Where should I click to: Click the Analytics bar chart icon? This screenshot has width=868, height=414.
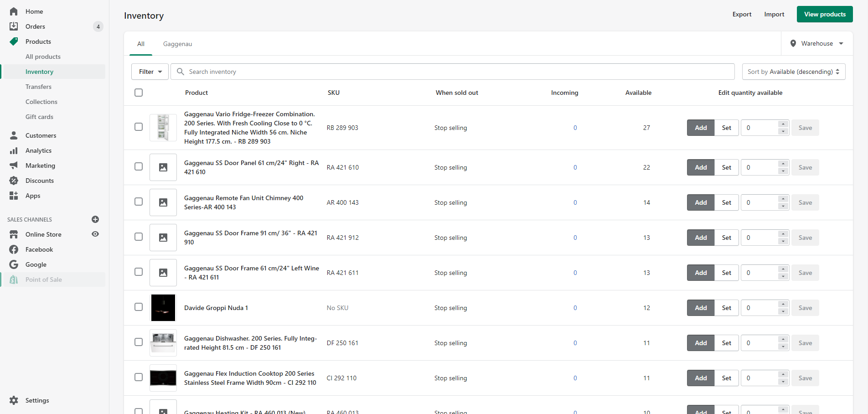coord(14,150)
